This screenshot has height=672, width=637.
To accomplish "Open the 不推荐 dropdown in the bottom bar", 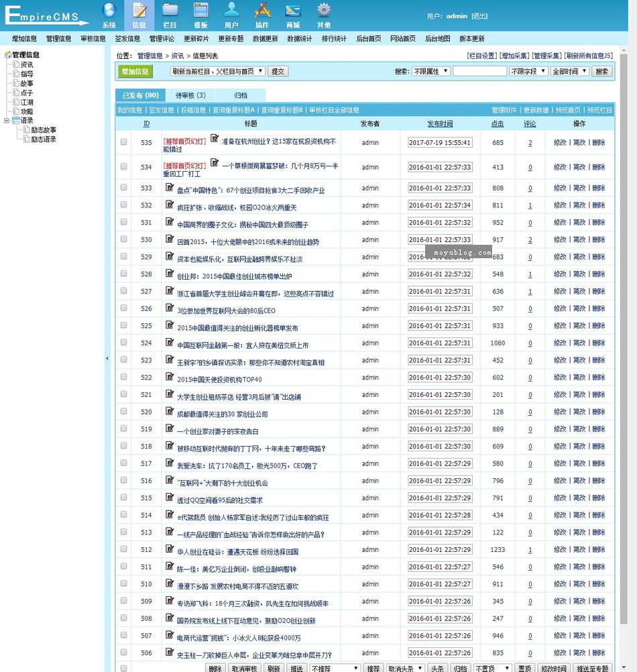I will (335, 668).
